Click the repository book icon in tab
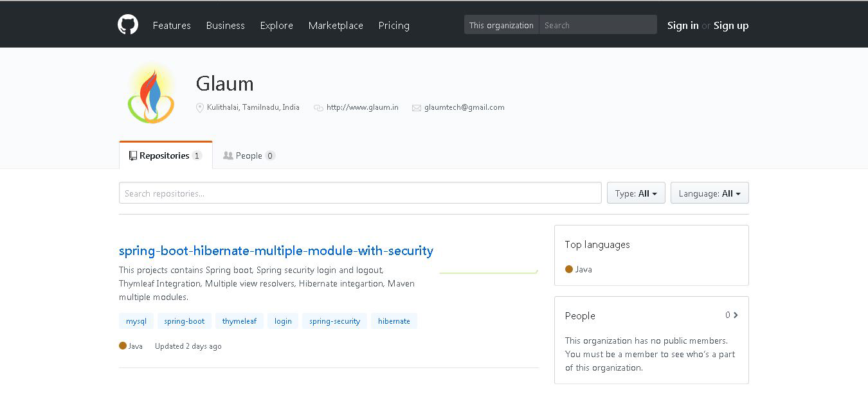The image size is (868, 406). (x=133, y=155)
